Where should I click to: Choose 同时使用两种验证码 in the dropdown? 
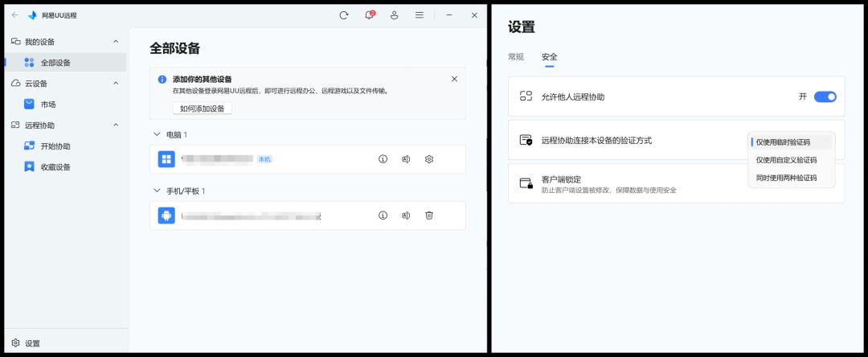point(791,178)
